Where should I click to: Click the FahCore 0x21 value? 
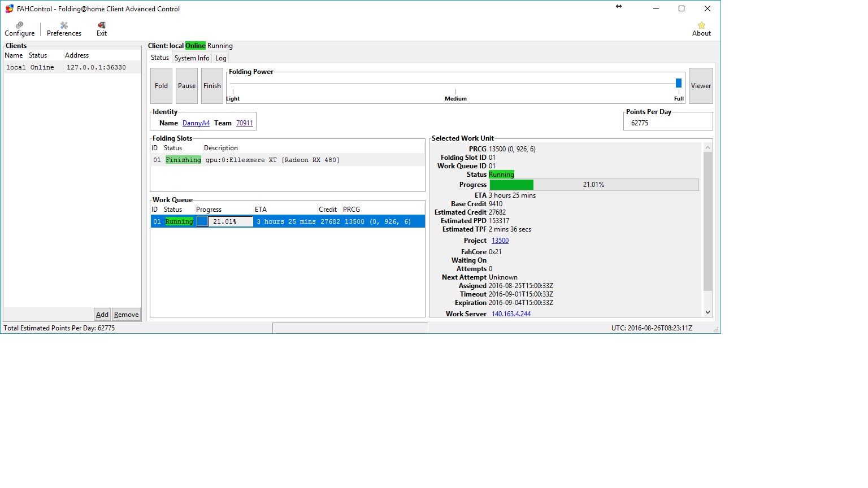pos(495,252)
